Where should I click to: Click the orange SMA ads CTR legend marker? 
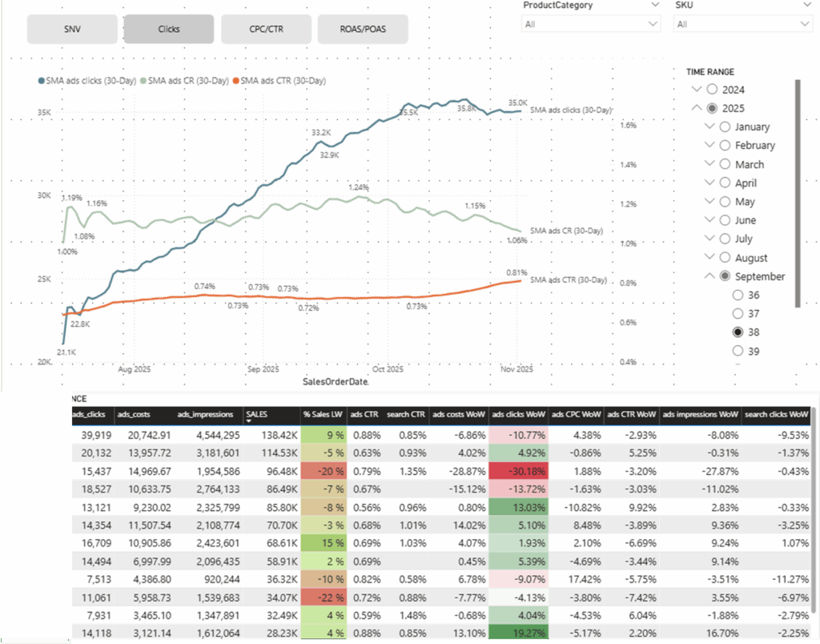(x=235, y=81)
